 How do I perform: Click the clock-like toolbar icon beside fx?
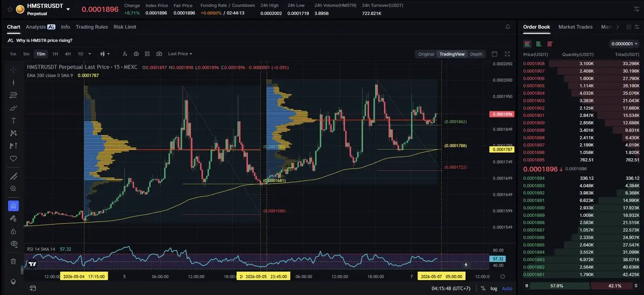[x=136, y=54]
